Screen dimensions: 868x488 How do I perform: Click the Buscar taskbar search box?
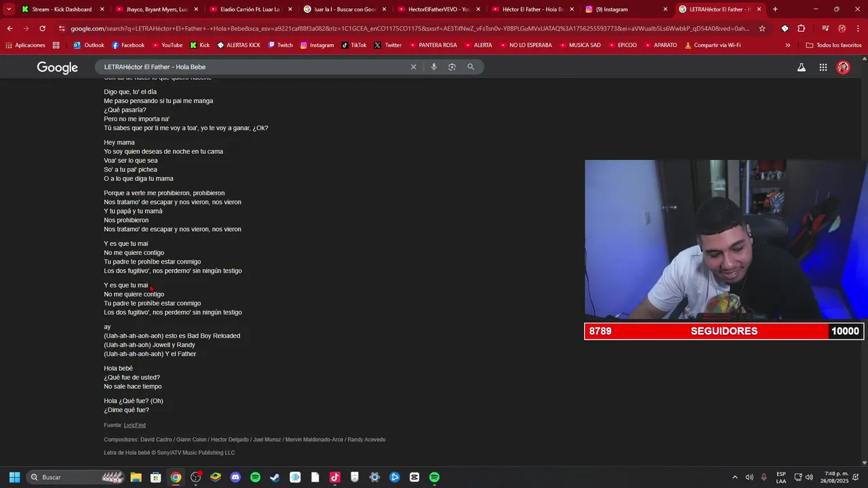pyautogui.click(x=76, y=477)
